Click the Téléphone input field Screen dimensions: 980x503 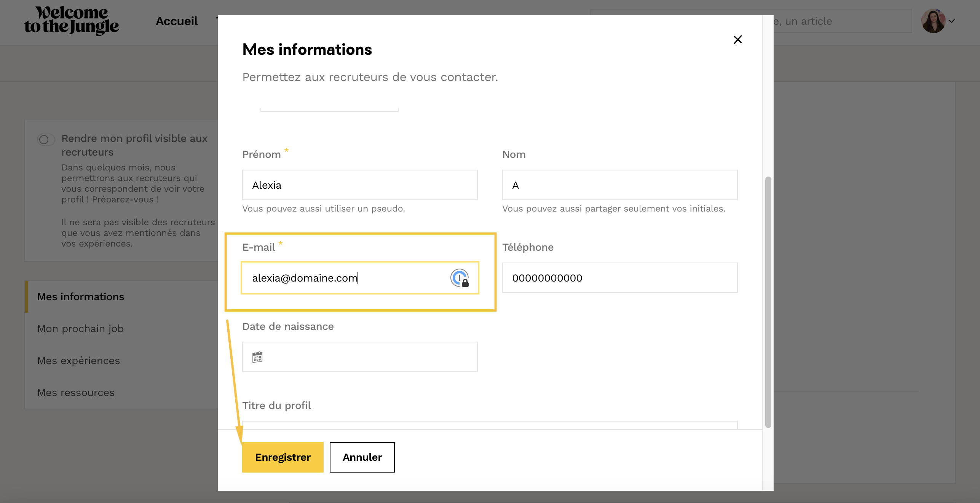point(619,278)
